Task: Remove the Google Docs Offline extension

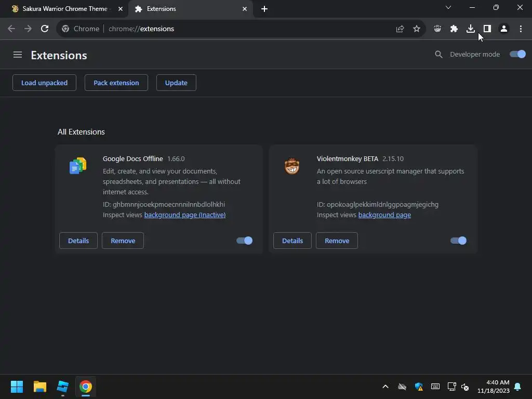Action: tap(123, 241)
